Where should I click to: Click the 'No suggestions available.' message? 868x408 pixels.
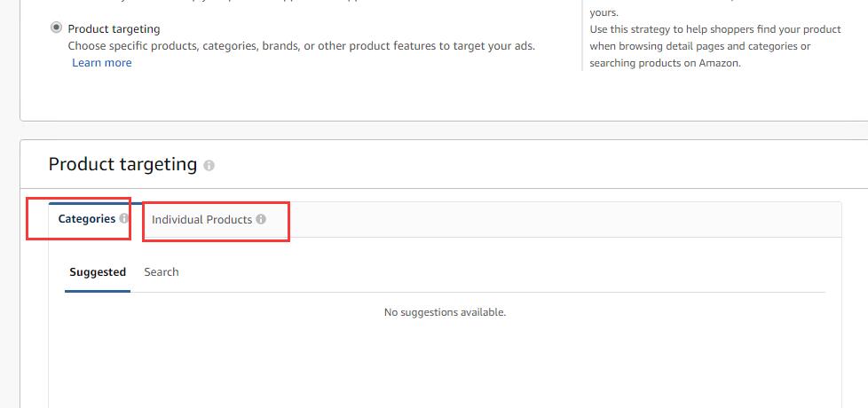(445, 312)
